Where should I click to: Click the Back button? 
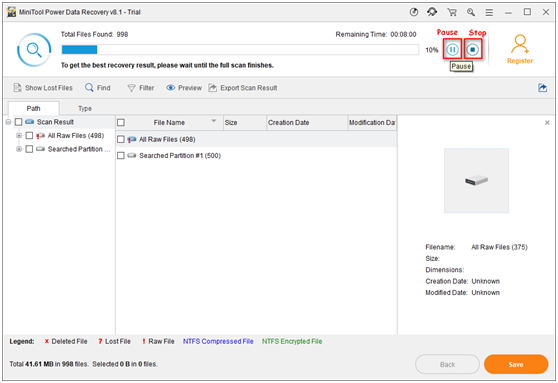tap(447, 364)
